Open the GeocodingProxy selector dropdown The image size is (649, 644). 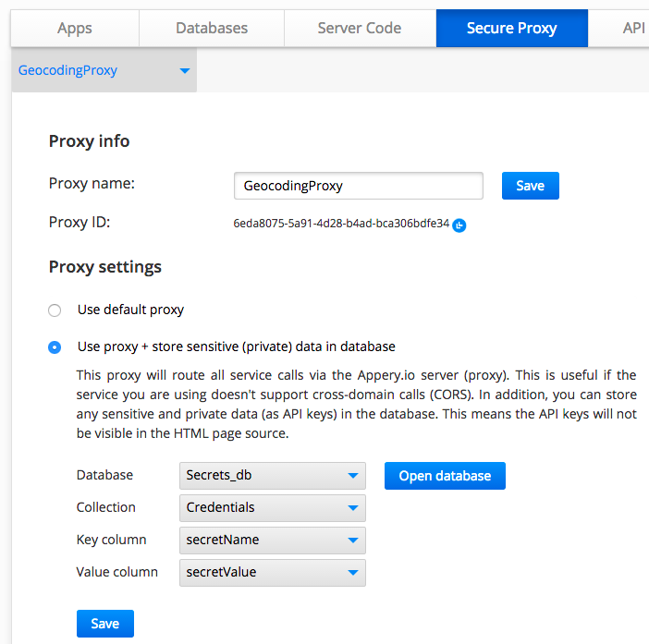tap(104, 70)
